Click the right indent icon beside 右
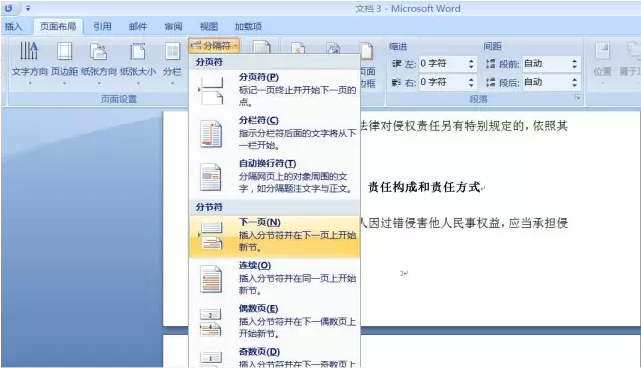 pos(396,83)
